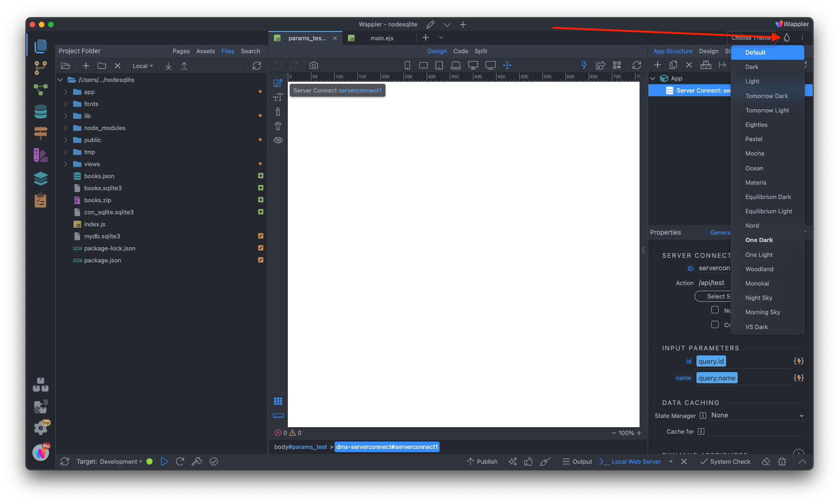Screen dimensions: 839x504
Task: Open the Theme Manager sidebar icon
Action: (x=41, y=156)
